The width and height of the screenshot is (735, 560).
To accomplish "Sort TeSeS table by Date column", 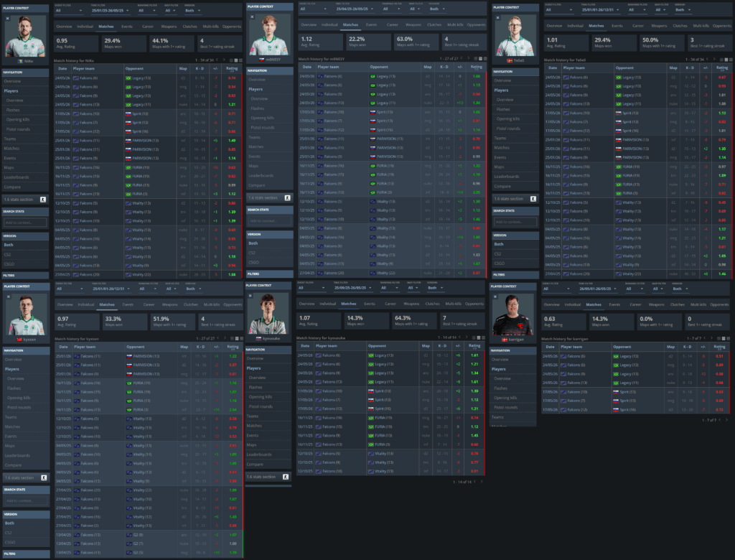I will [553, 68].
